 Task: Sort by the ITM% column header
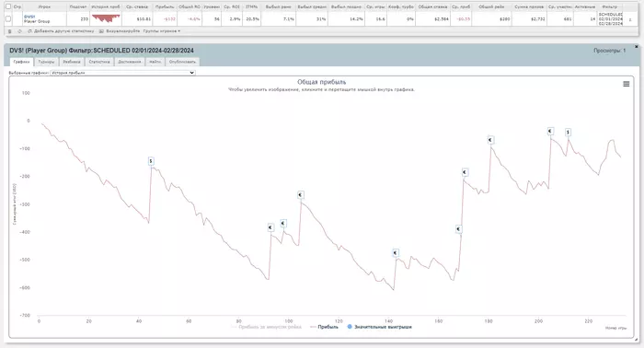(x=251, y=7)
